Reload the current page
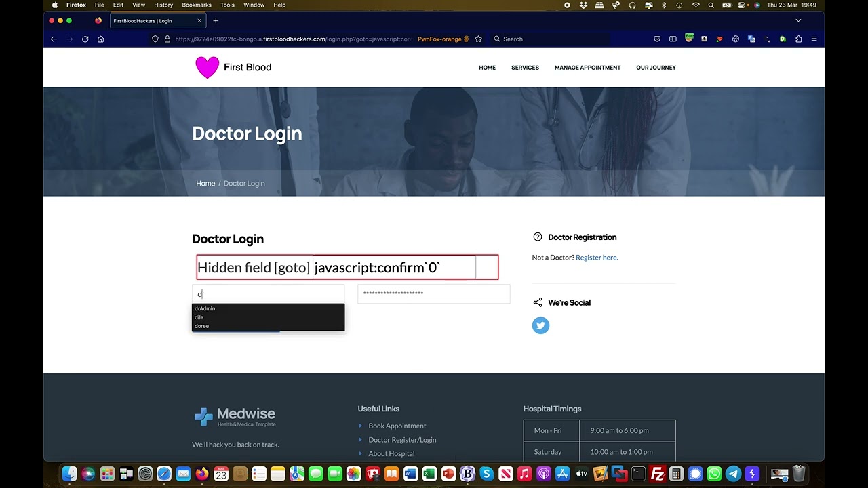 click(85, 39)
